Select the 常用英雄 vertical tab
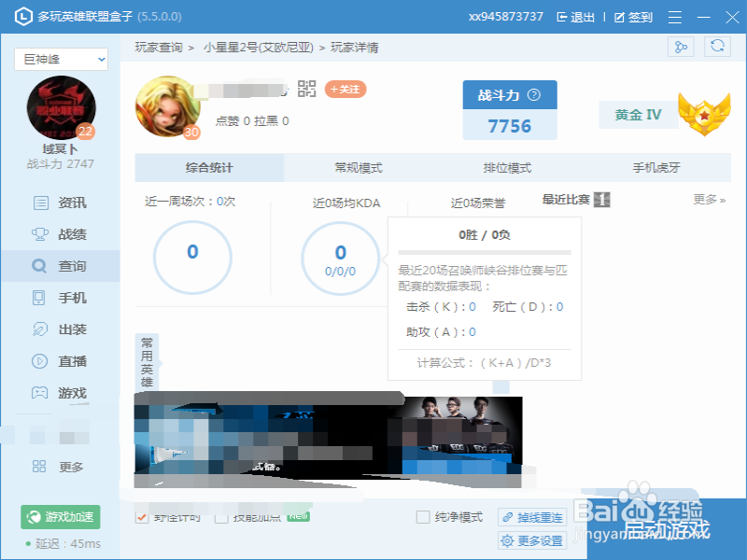 (x=147, y=362)
